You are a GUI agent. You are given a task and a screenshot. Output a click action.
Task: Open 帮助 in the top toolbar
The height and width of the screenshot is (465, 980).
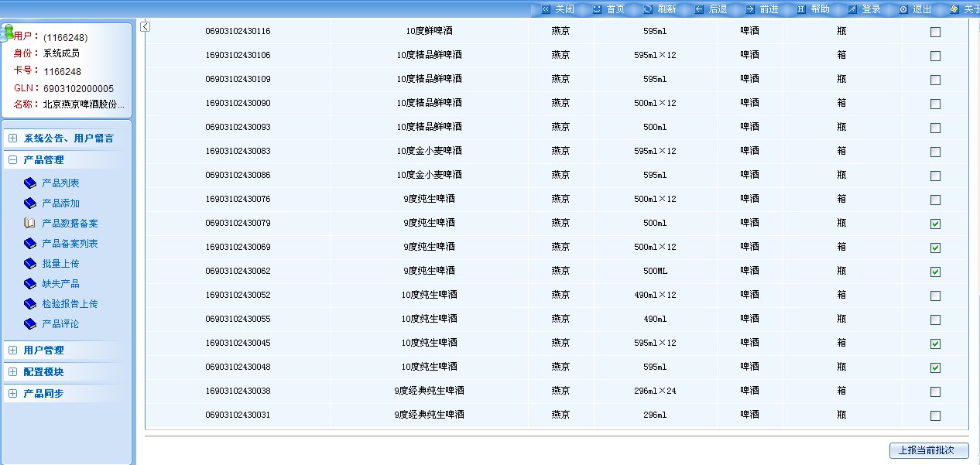820,9
